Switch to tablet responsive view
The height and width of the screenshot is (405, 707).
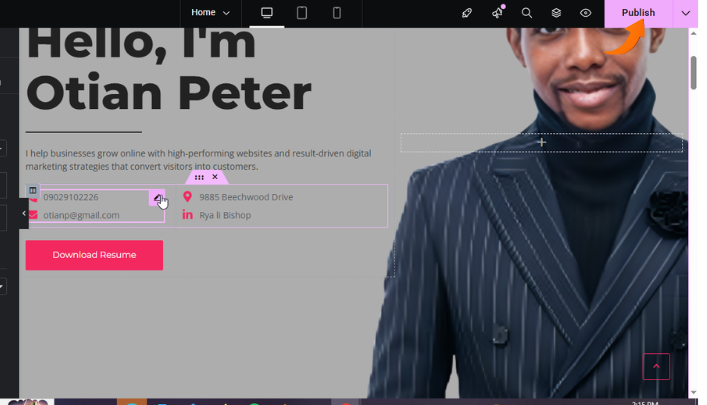pos(302,13)
